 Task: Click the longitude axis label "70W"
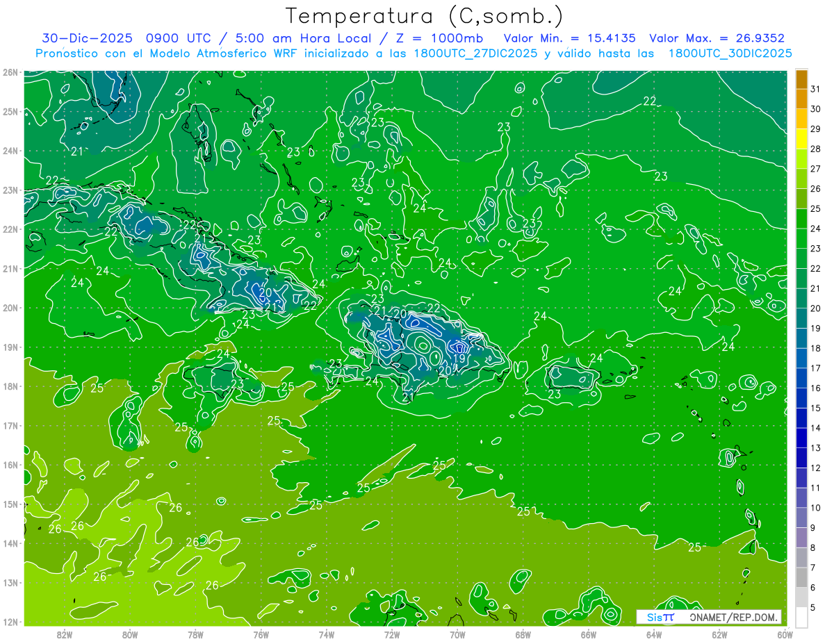point(457,634)
